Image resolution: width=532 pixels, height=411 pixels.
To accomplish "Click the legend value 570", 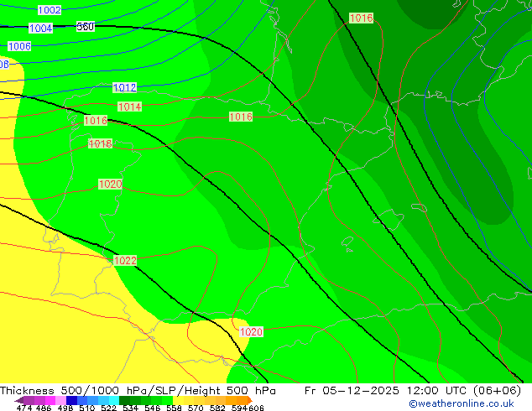I will 196,408.
